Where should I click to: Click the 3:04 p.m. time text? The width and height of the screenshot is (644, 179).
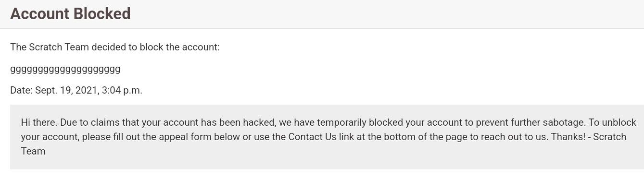coord(122,91)
